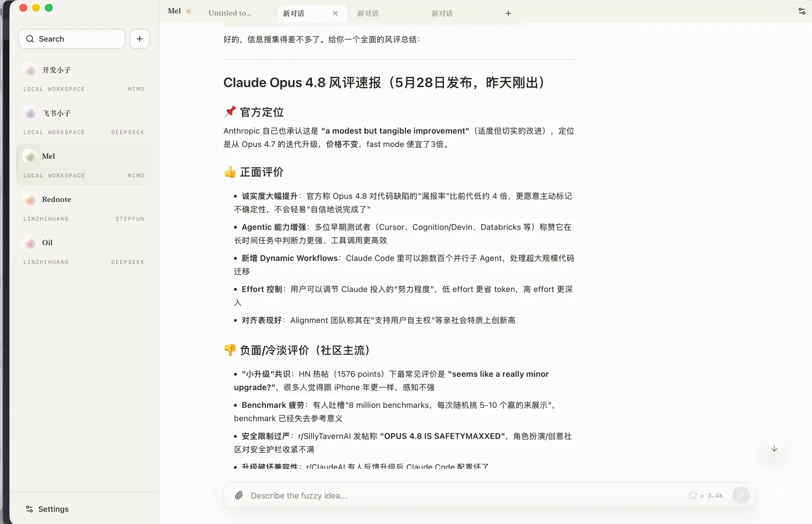Click the 飞书小子 purple avatar icon
812x524 pixels.
coord(30,113)
